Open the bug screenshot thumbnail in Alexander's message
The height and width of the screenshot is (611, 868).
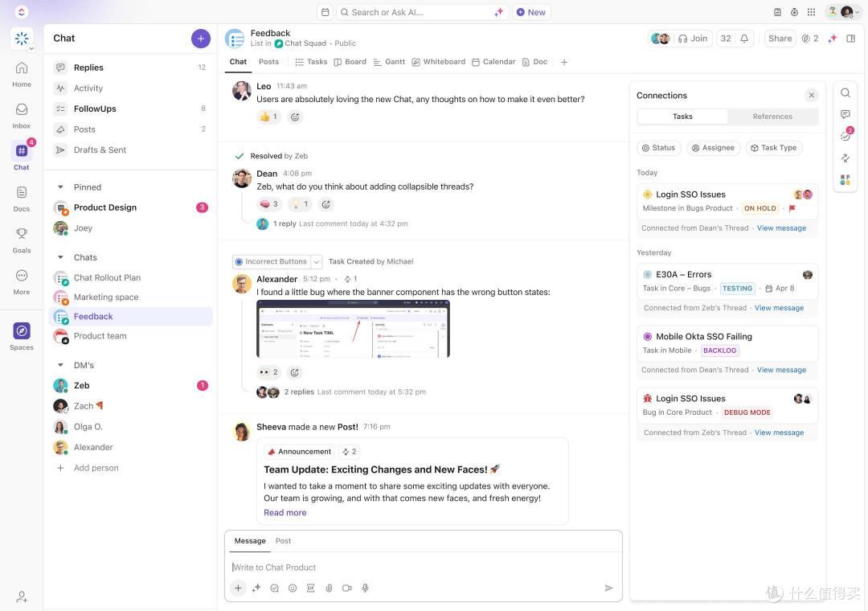(x=353, y=329)
